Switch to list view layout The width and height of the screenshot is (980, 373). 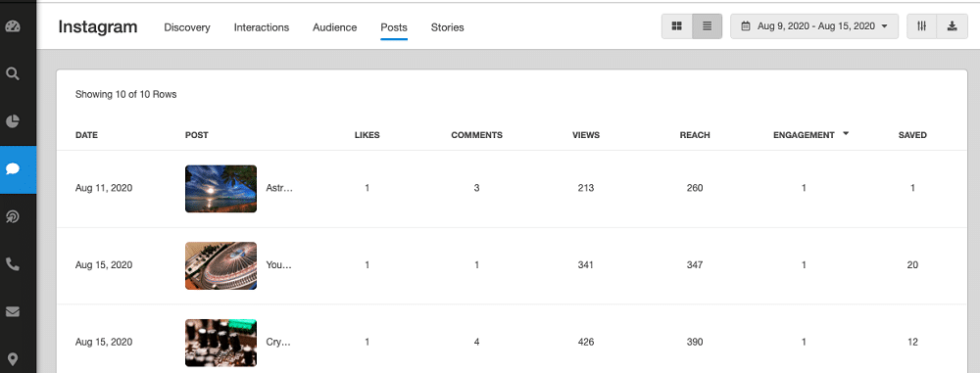707,26
